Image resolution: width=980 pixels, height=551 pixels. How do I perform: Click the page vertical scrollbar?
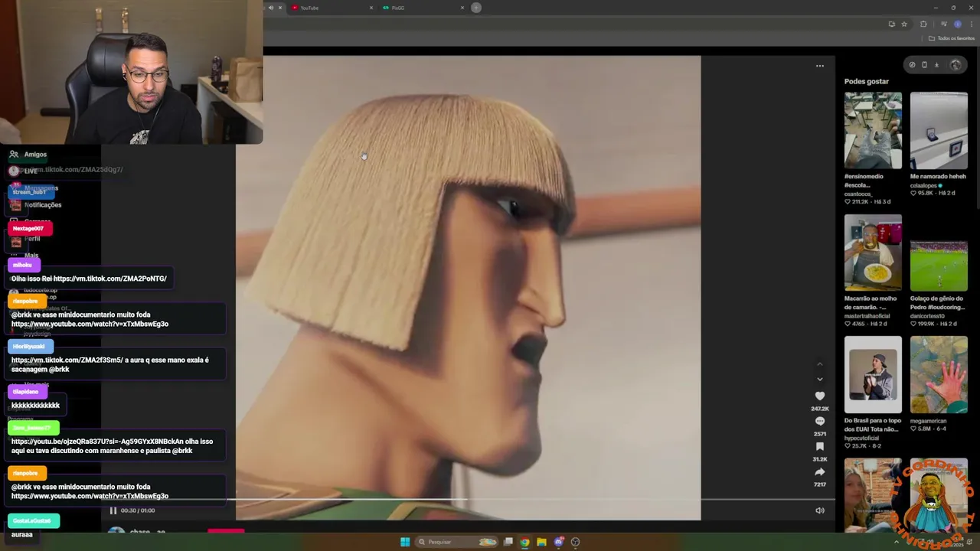(x=977, y=130)
